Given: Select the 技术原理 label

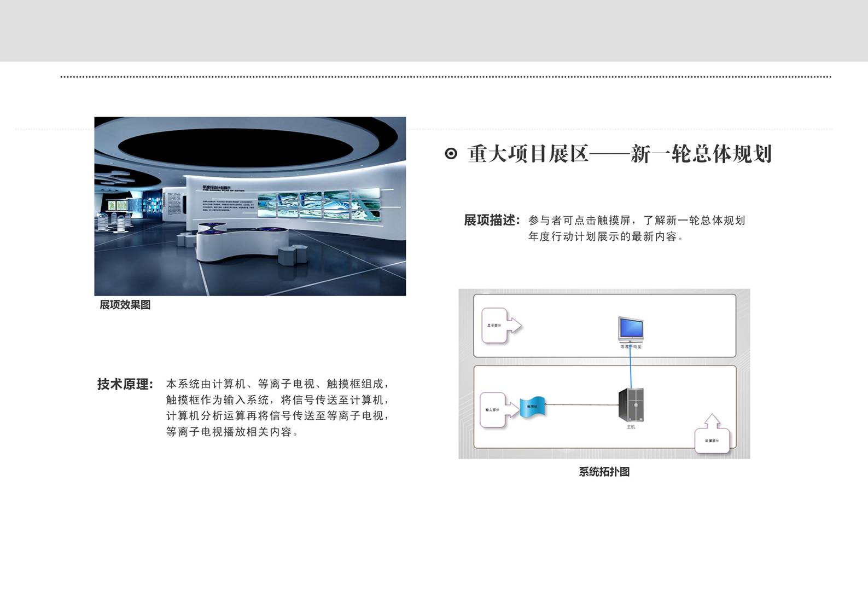Looking at the screenshot, I should point(125,384).
